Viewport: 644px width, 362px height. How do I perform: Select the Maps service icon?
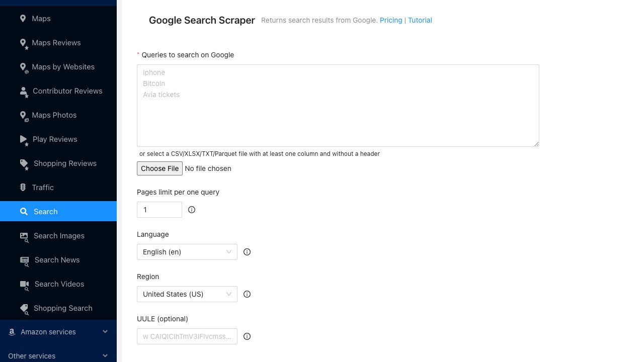(23, 19)
